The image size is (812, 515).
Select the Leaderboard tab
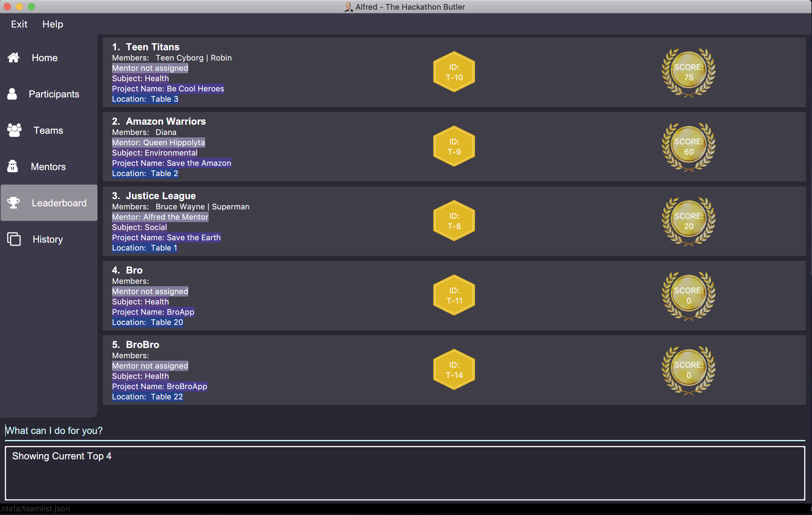pos(49,203)
